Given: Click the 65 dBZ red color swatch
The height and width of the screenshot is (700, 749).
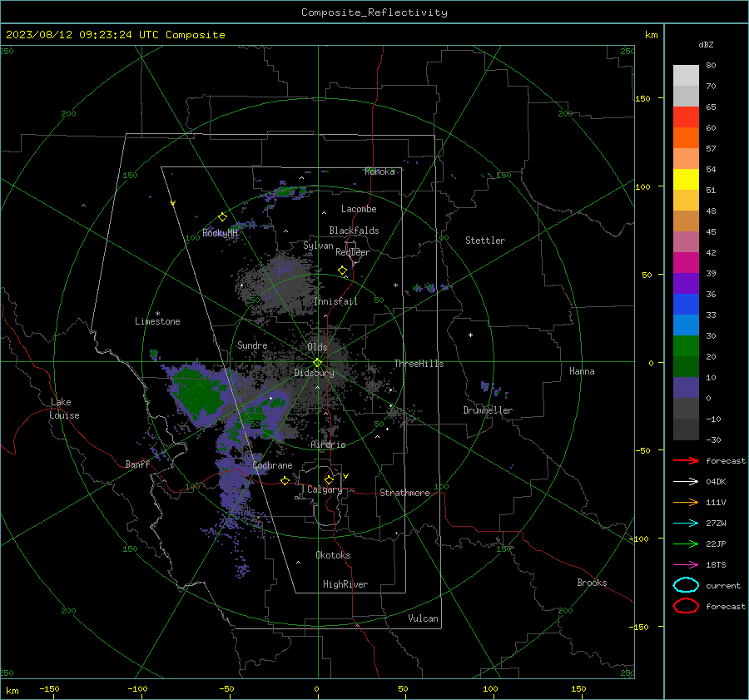Looking at the screenshot, I should (686, 117).
